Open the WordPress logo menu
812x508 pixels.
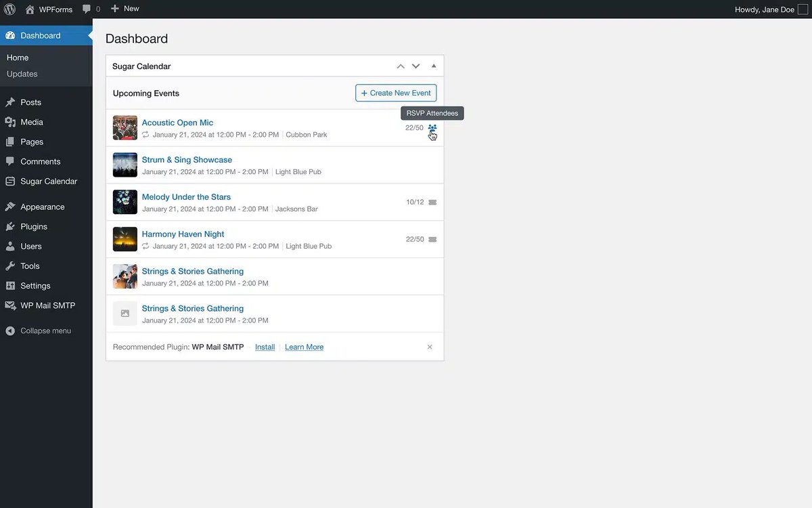coord(9,9)
